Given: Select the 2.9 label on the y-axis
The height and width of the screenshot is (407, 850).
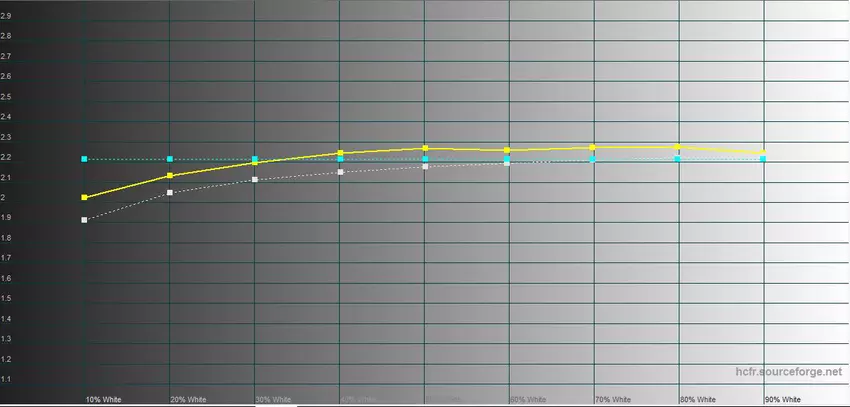Looking at the screenshot, I should click(7, 16).
